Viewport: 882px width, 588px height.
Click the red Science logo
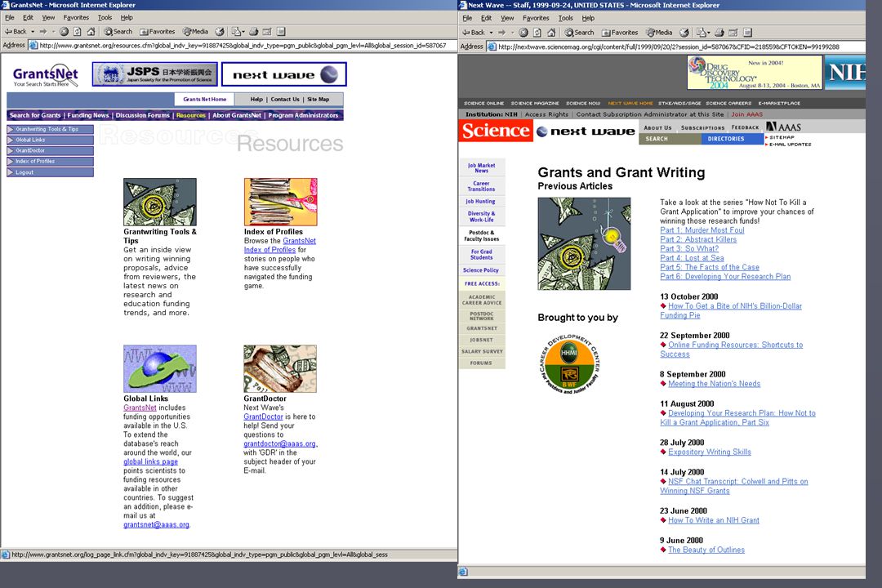point(496,130)
